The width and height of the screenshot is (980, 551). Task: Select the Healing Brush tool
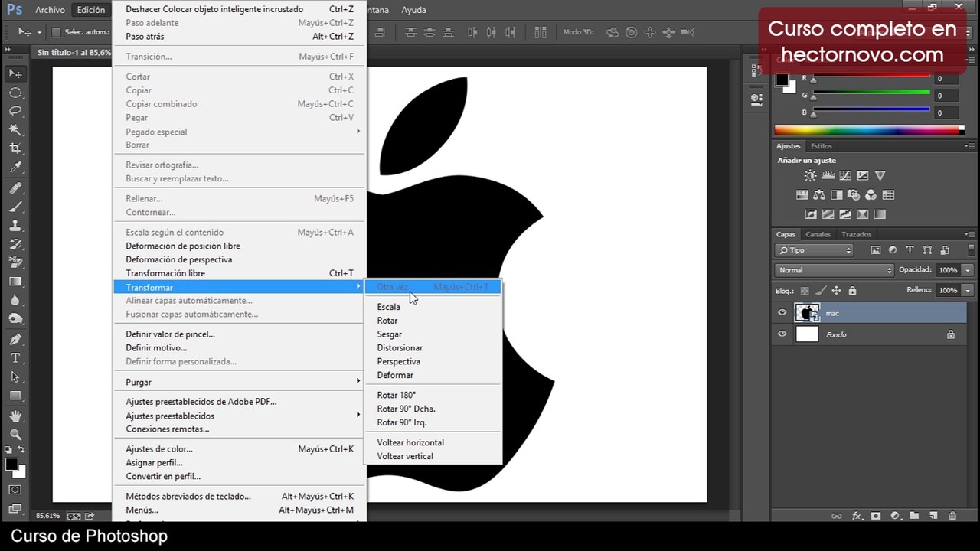tap(15, 188)
